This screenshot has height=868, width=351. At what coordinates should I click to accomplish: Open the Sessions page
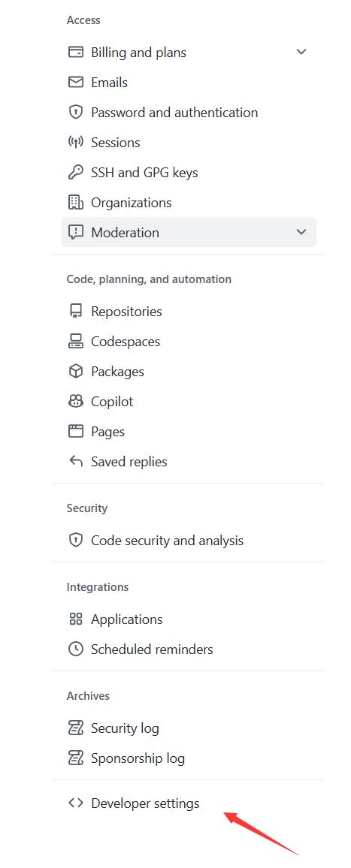pyautogui.click(x=189, y=142)
